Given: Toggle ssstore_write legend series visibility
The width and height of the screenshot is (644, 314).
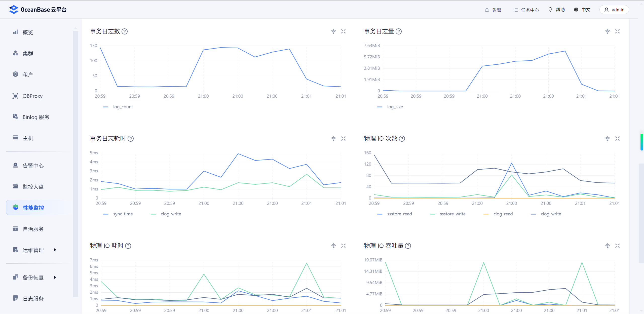Looking at the screenshot, I should (x=452, y=214).
